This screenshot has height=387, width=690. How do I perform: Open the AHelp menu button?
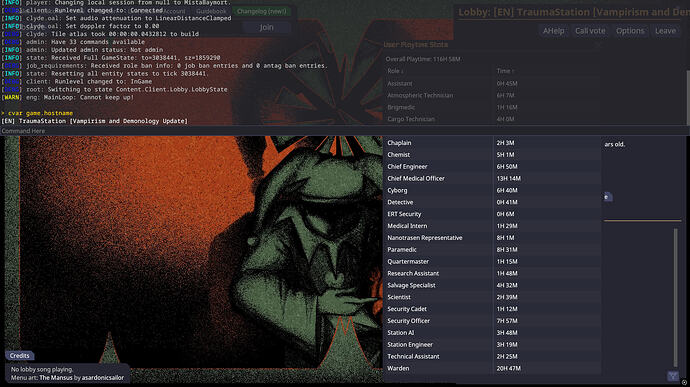coord(554,31)
